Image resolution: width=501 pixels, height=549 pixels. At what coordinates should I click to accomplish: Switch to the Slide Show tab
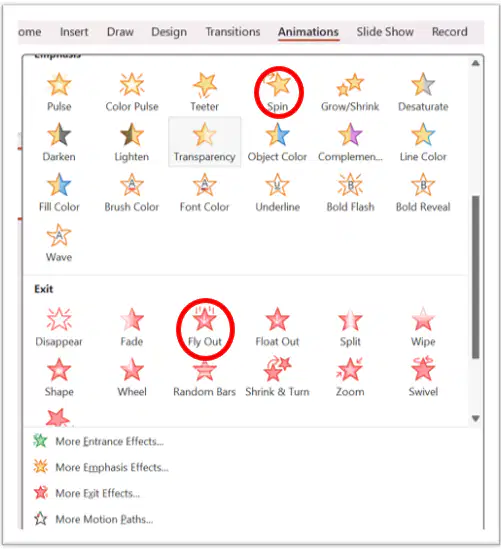coord(385,32)
